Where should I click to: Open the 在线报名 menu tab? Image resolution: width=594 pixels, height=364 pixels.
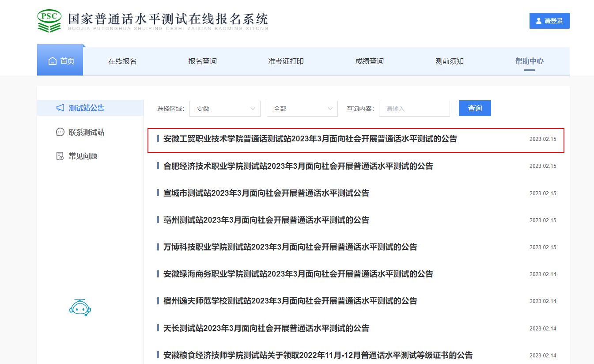(x=122, y=61)
